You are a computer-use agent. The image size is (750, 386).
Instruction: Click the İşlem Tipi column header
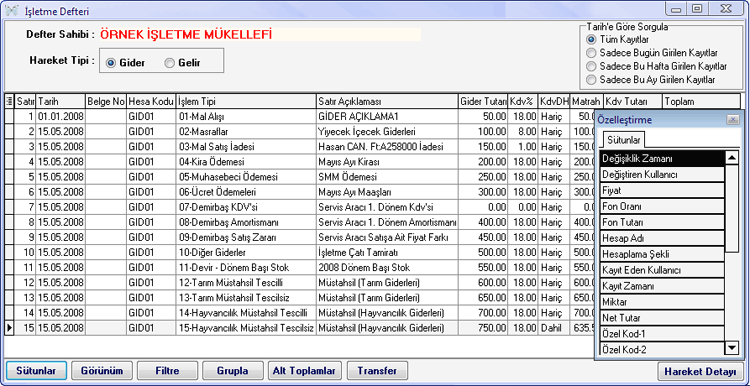coord(246,101)
